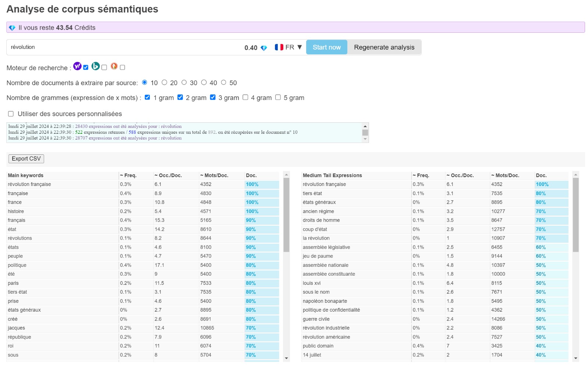The width and height of the screenshot is (588, 369).
Task: Select 50 documents per source
Action: click(x=223, y=82)
